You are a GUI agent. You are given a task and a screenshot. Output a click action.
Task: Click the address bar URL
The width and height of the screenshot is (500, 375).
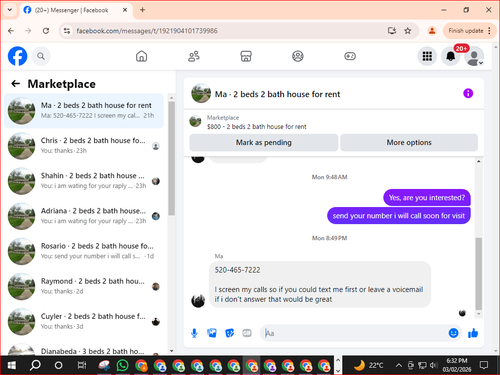point(147,31)
